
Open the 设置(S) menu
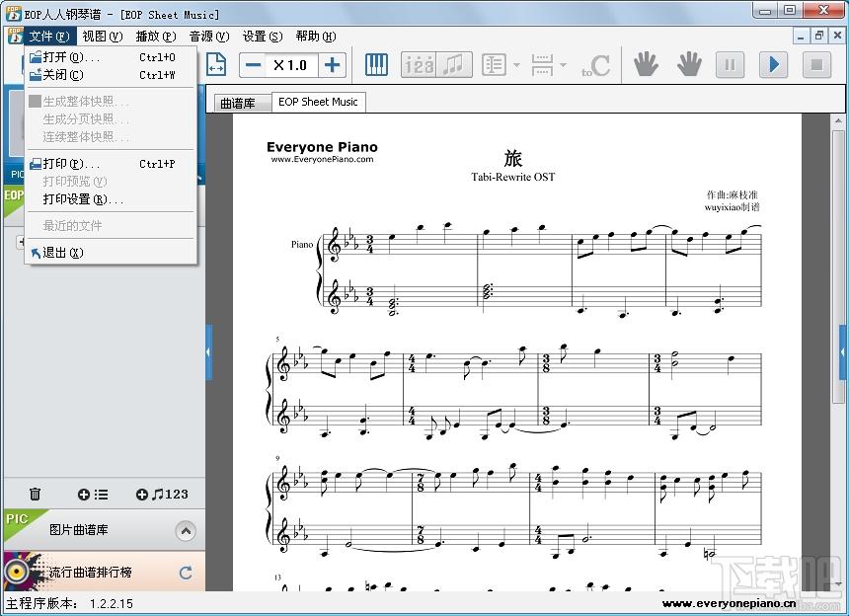(x=263, y=37)
